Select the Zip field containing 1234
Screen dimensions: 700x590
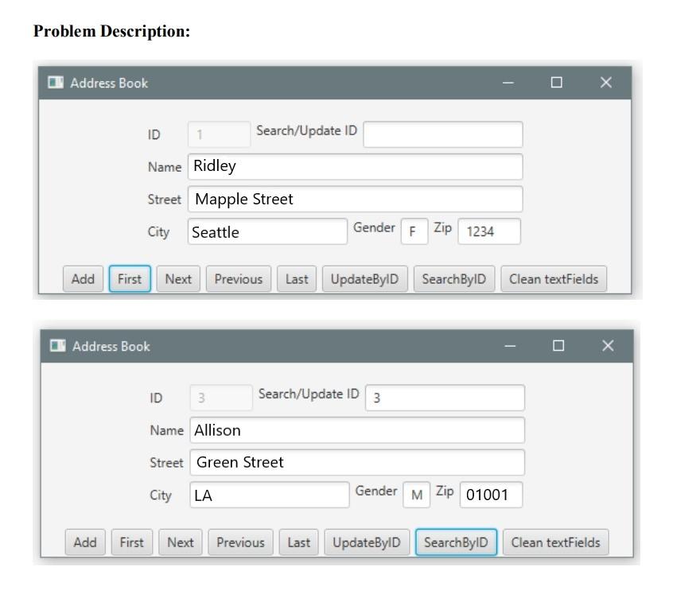(x=488, y=231)
